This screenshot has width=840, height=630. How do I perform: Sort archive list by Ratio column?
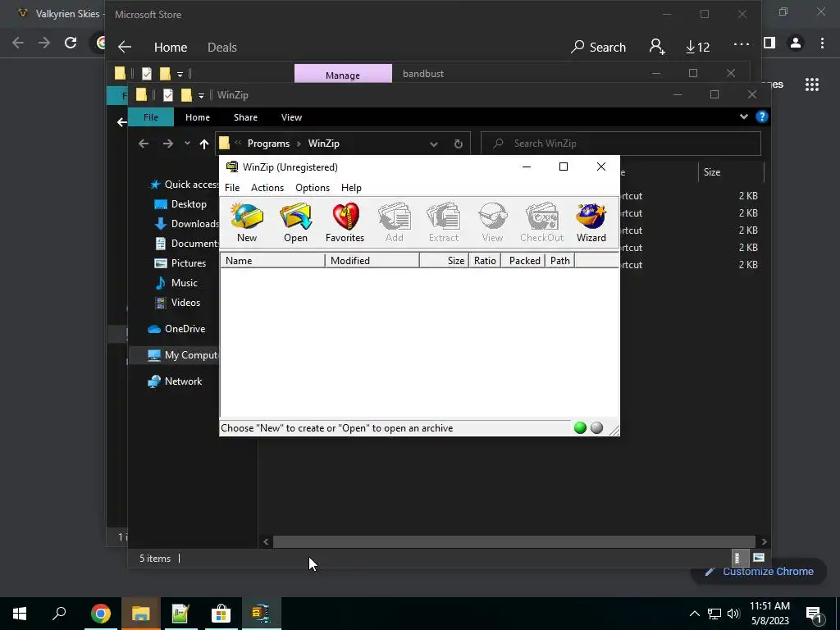485,260
